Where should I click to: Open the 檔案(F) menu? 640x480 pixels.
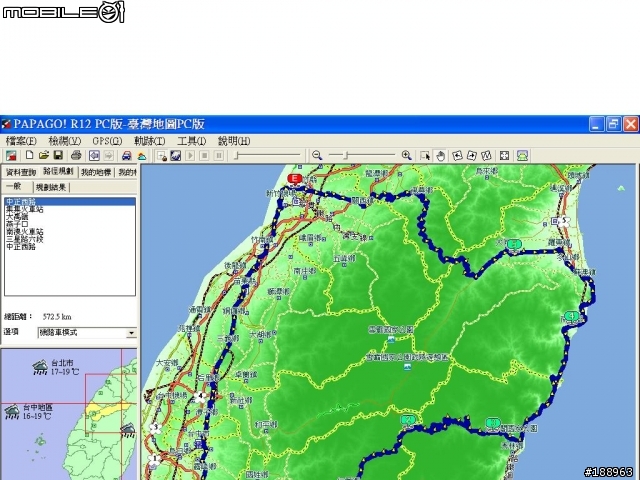pyautogui.click(x=21, y=141)
